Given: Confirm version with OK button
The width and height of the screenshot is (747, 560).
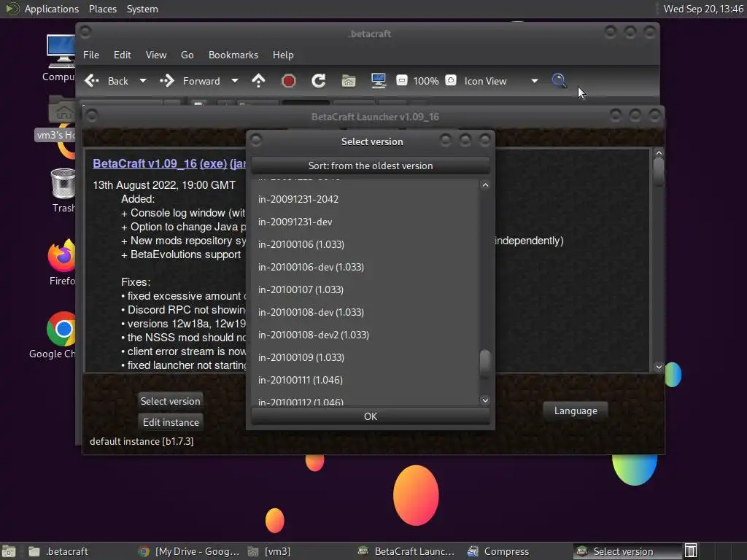Looking at the screenshot, I should (370, 416).
